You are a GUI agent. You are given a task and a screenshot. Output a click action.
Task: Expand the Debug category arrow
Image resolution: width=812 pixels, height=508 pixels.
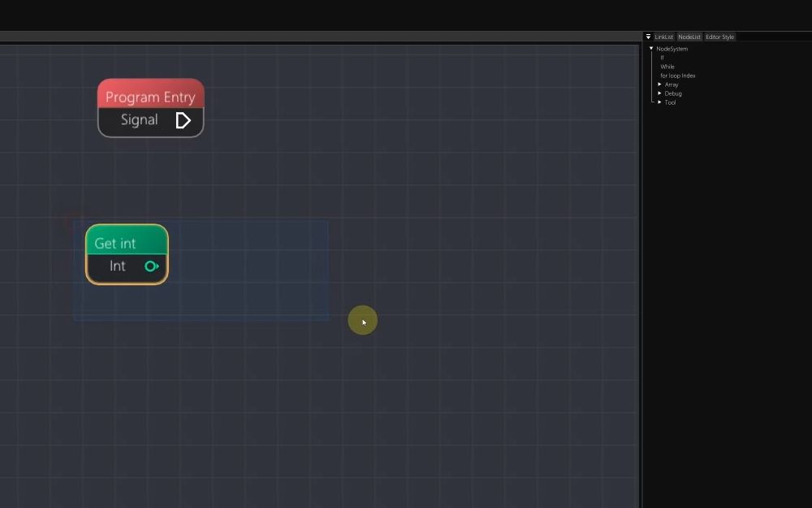pos(659,93)
